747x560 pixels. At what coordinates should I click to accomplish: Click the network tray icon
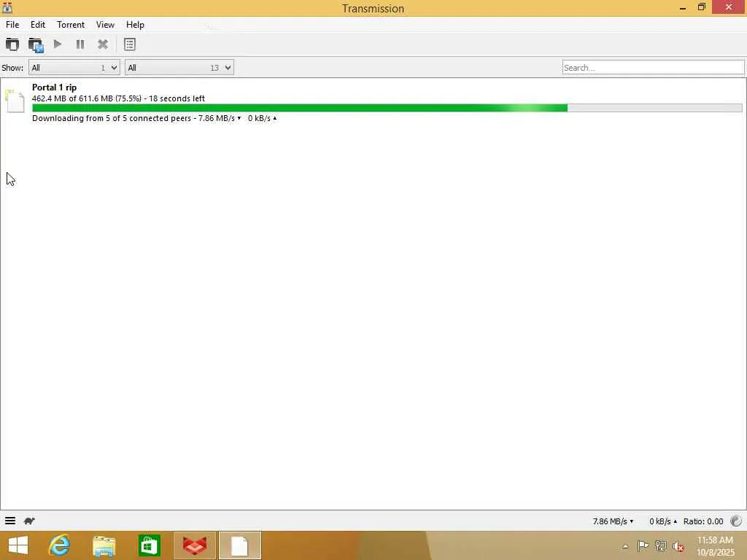pos(660,545)
